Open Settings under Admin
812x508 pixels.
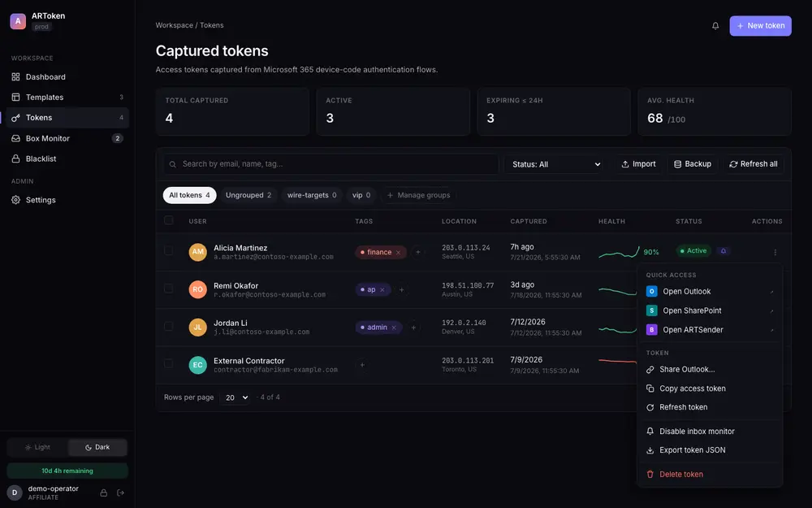(x=67, y=200)
